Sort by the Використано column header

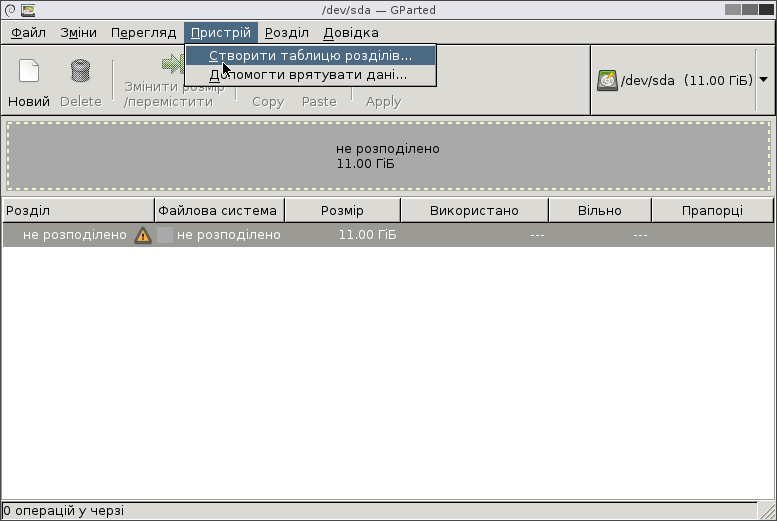point(474,211)
